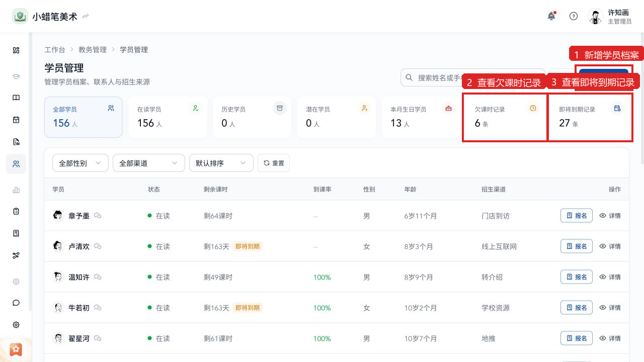Click 报名 for 章予墨

tap(577, 216)
